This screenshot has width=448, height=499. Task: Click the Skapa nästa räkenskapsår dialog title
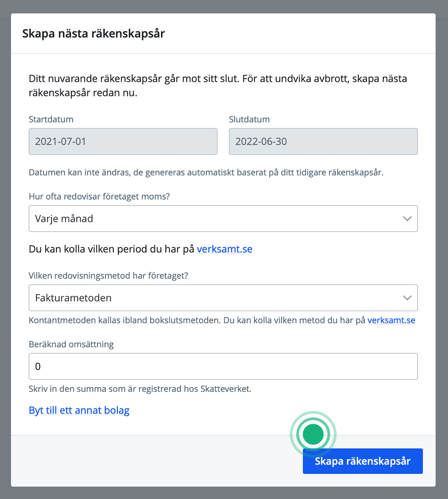coord(93,33)
